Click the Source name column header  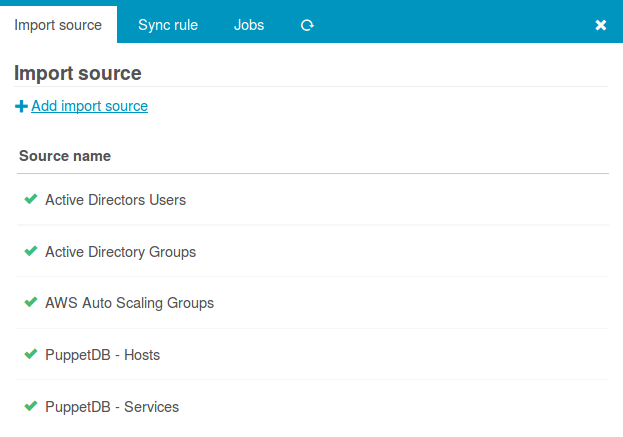coord(65,156)
